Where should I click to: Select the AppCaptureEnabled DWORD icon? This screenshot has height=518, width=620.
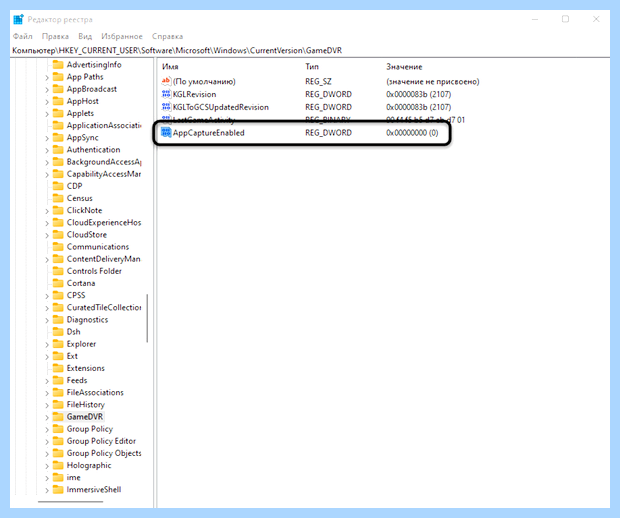[166, 132]
